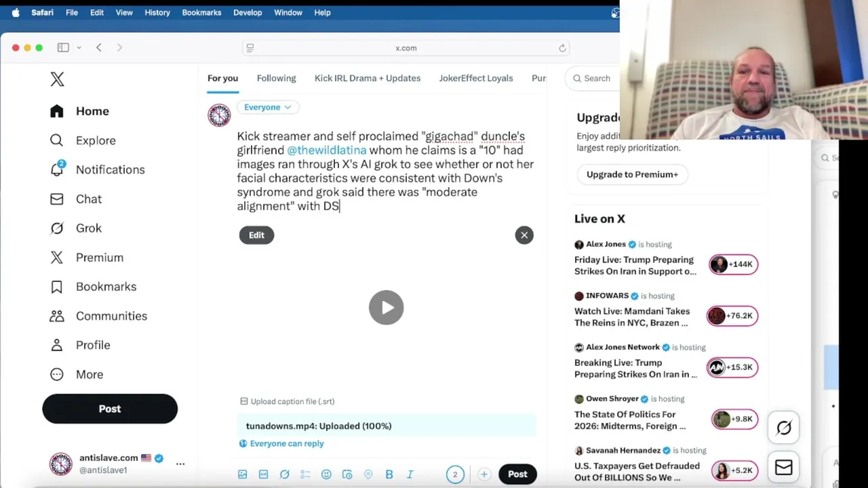The width and height of the screenshot is (868, 488).
Task: Open Kick IRL Drama + Updates tab
Action: 368,78
